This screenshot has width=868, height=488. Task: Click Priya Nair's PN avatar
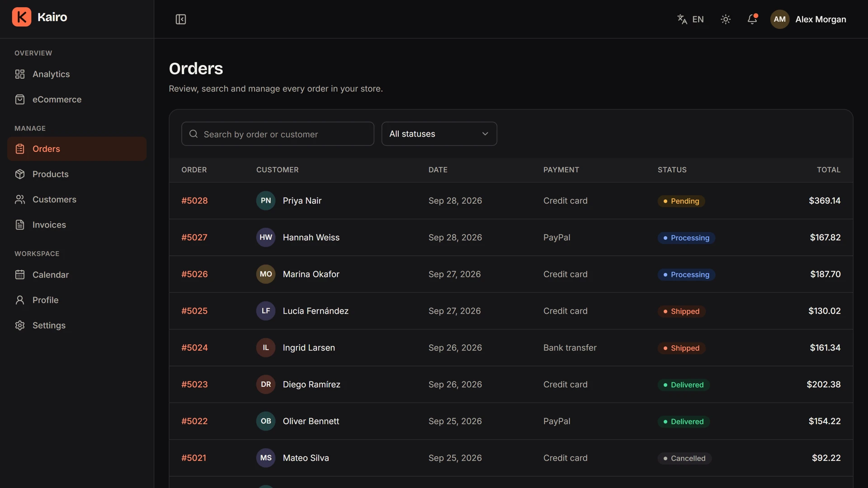[266, 201]
